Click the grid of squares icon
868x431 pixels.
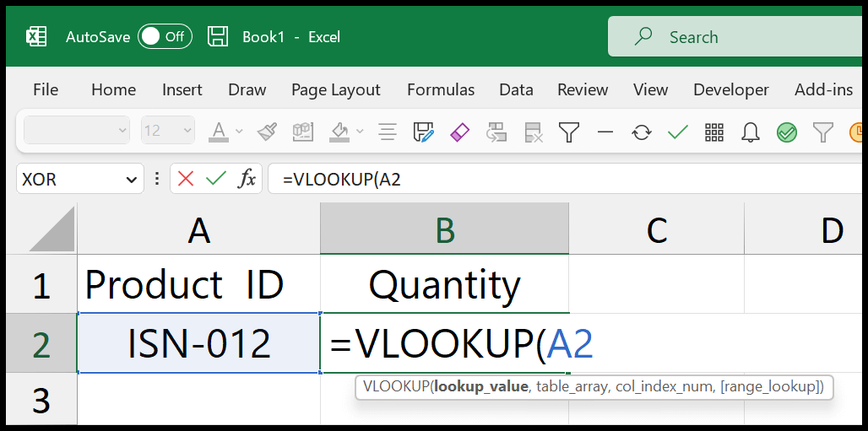click(x=714, y=132)
